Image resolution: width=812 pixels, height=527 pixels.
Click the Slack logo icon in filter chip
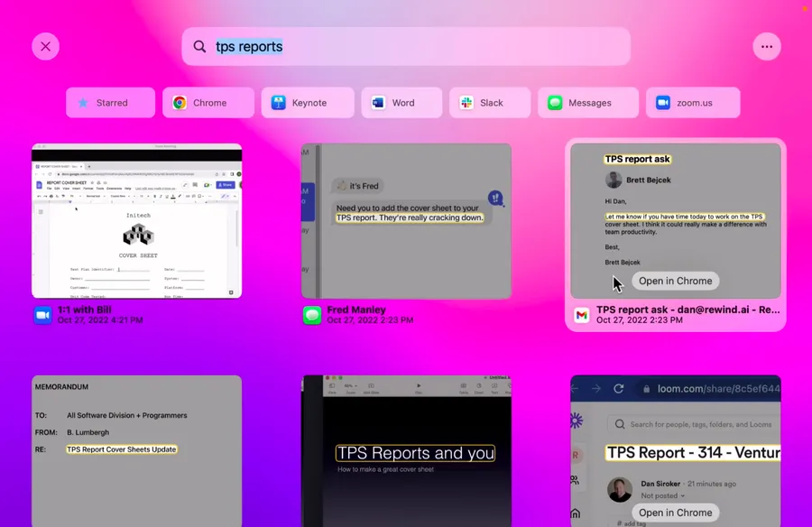click(466, 103)
